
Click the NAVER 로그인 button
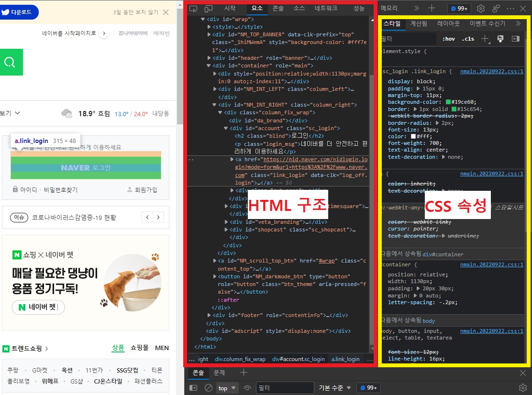[x=86, y=167]
